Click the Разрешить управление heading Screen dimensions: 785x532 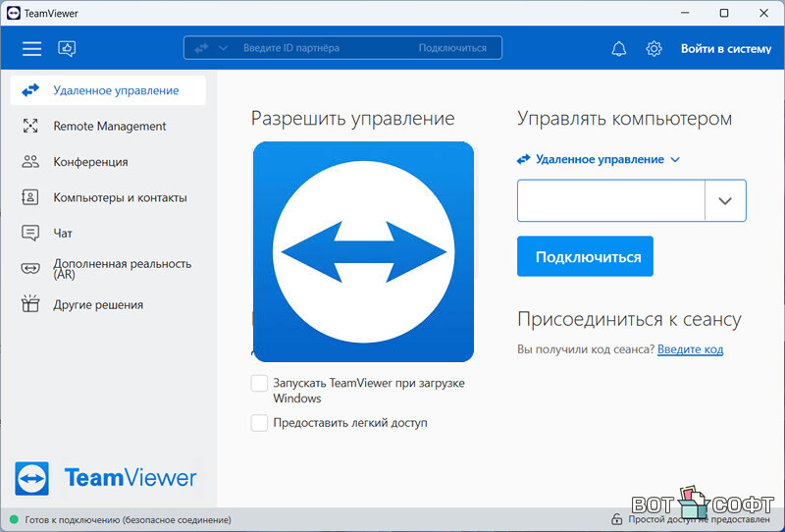pyautogui.click(x=352, y=118)
